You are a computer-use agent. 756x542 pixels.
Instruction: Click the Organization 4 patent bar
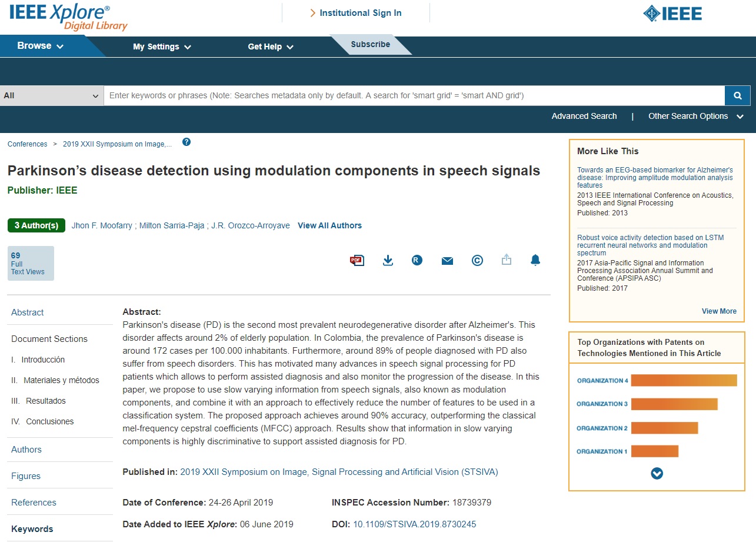683,381
